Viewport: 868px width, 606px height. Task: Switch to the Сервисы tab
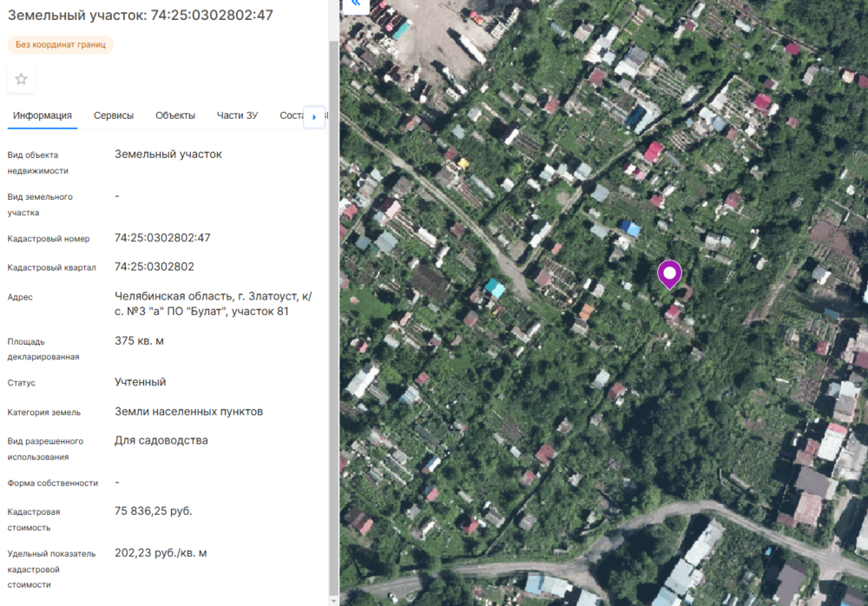[114, 115]
